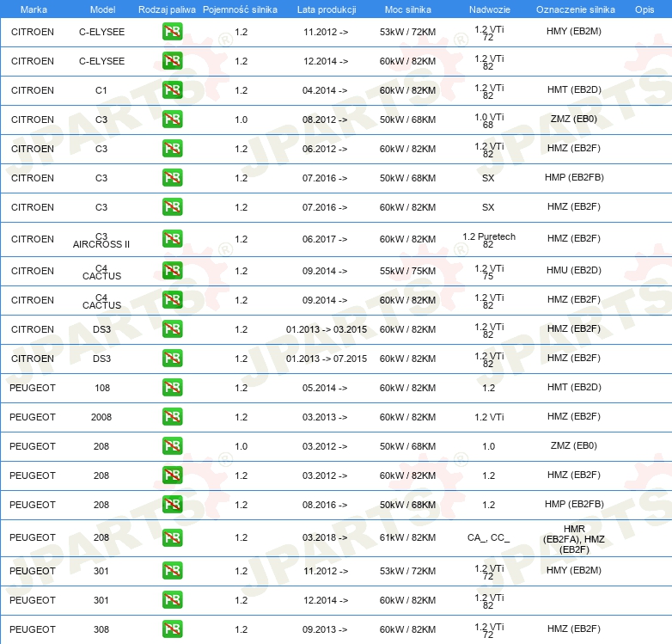Click the PEUGEOT 301 53kW / 72KM row
The height and width of the screenshot is (644, 672).
[x=336, y=572]
